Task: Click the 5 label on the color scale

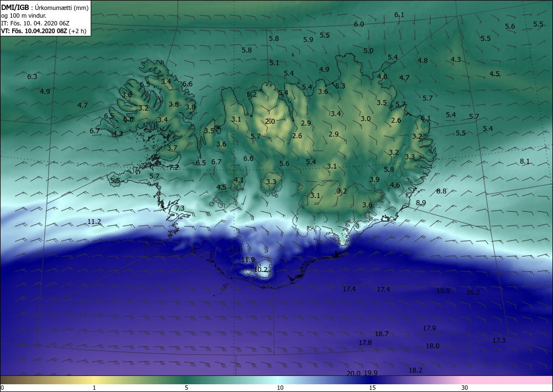Action: click(186, 388)
